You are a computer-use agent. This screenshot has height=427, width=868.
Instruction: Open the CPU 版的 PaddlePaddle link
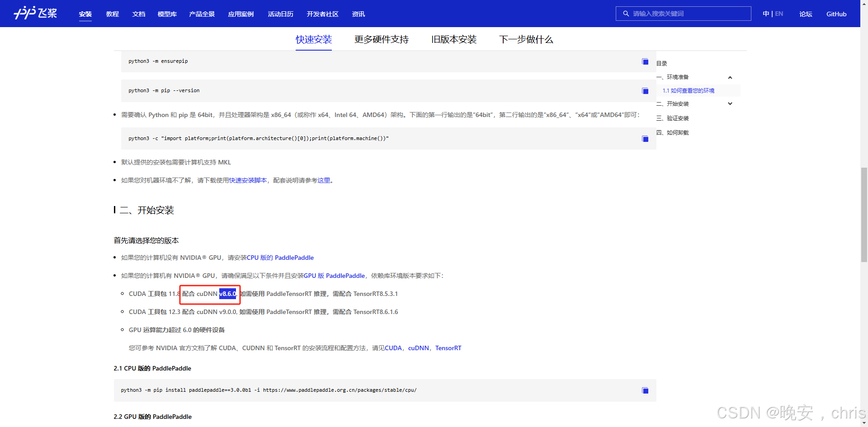click(280, 258)
